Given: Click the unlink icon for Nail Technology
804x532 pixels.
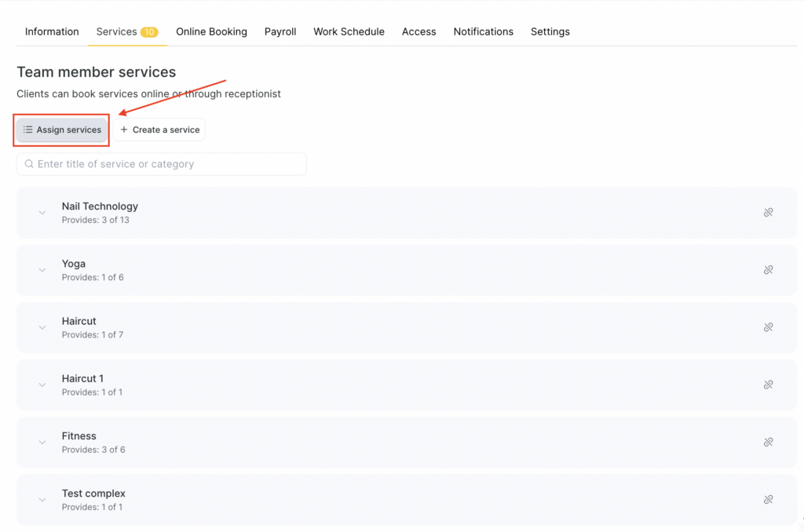Looking at the screenshot, I should click(768, 213).
